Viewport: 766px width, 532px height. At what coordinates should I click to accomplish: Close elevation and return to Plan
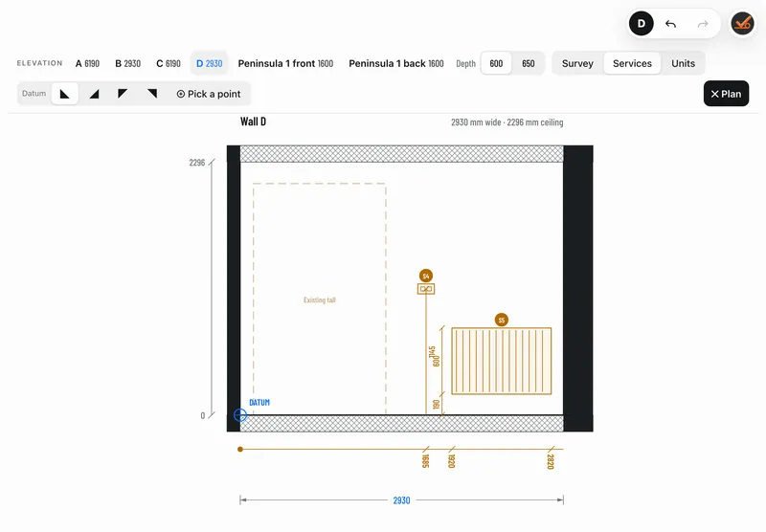(x=726, y=94)
